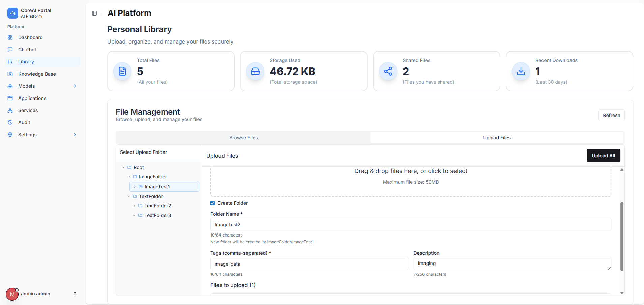Click the Shared Files share icon

388,71
